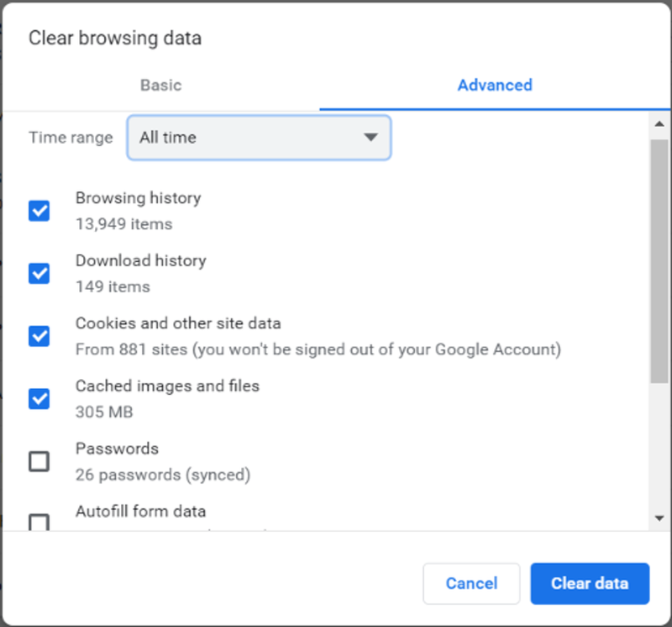The image size is (672, 627).
Task: Click the dropdown arrow beside All time
Action: [370, 137]
